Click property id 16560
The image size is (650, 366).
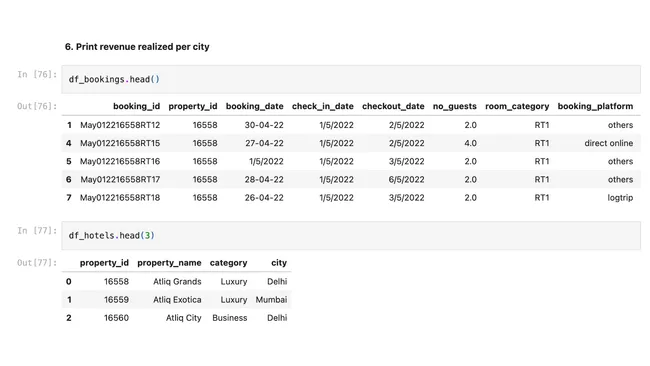116,318
